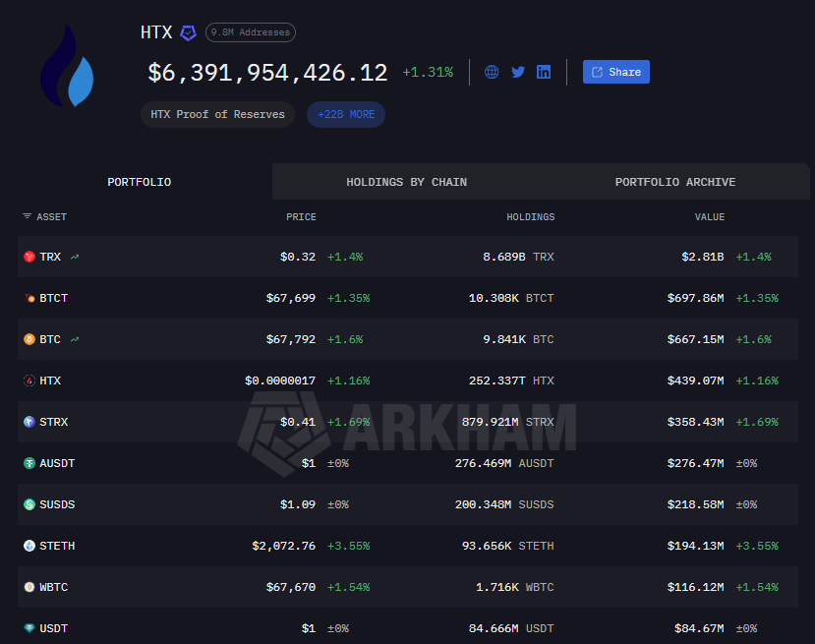Click the TRX token icon
The image size is (815, 644).
point(29,257)
